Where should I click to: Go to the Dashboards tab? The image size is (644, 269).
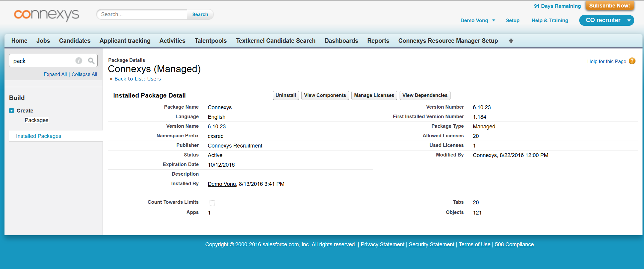pyautogui.click(x=341, y=41)
